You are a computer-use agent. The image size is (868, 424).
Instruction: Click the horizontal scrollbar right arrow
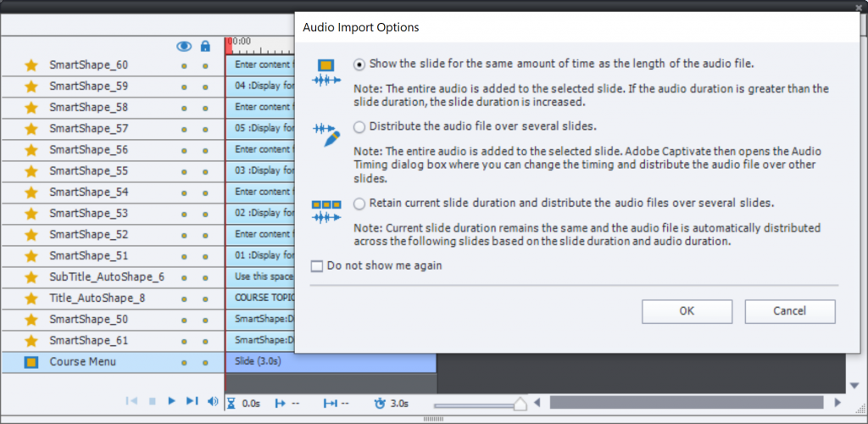click(837, 402)
